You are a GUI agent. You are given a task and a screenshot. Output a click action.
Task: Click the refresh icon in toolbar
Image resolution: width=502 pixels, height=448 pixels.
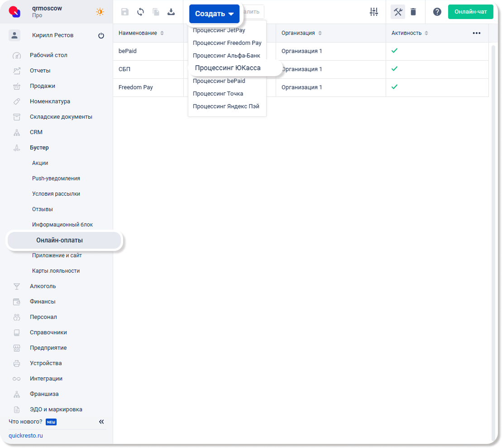(140, 12)
